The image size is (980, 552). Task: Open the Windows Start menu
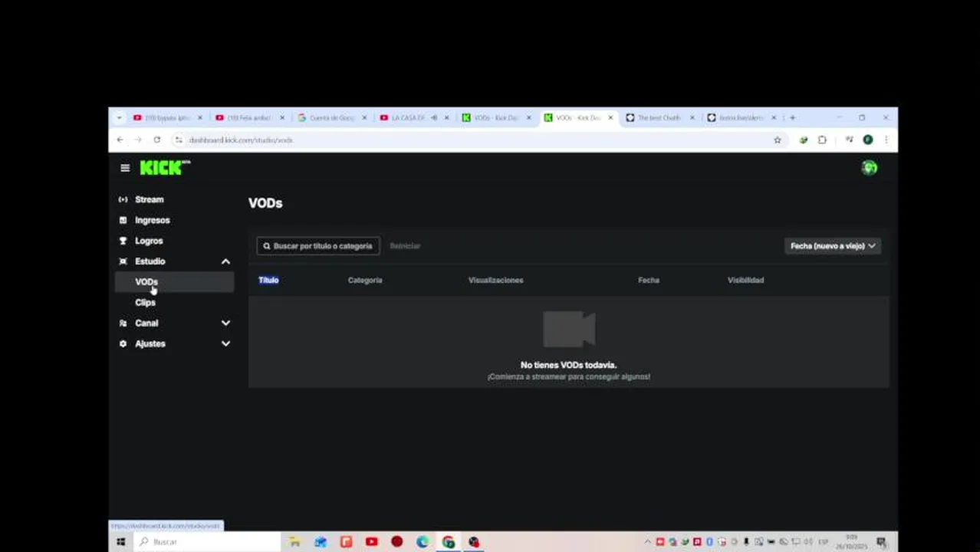point(120,542)
